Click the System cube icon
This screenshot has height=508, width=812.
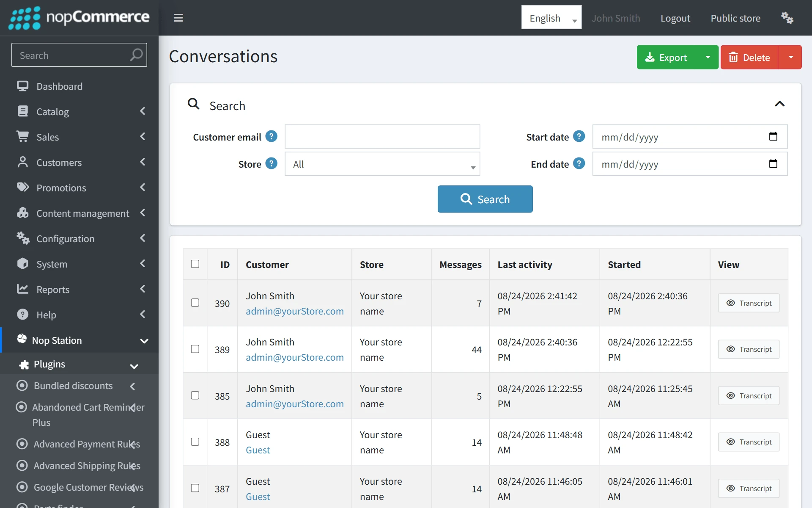pyautogui.click(x=22, y=264)
